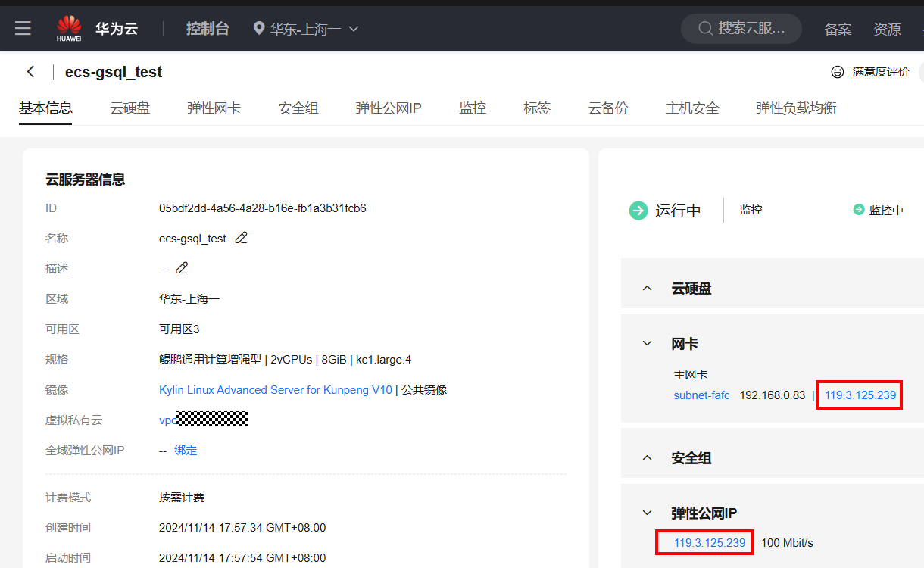Click the green 监控中 status icon
924x568 pixels.
click(x=859, y=210)
